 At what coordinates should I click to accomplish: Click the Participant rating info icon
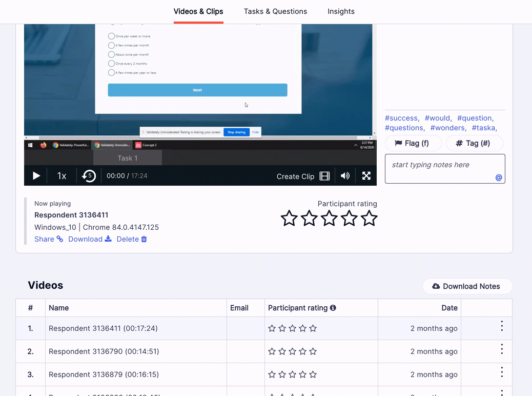click(333, 308)
